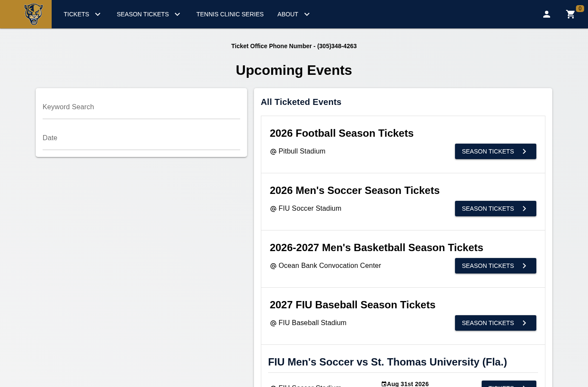This screenshot has width=588, height=387.
Task: Select Season Tickets for 2027 FIU Baseball
Action: 495,323
